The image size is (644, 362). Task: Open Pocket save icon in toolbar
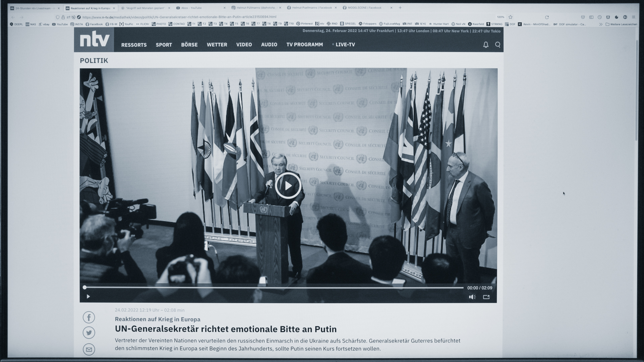tap(583, 17)
